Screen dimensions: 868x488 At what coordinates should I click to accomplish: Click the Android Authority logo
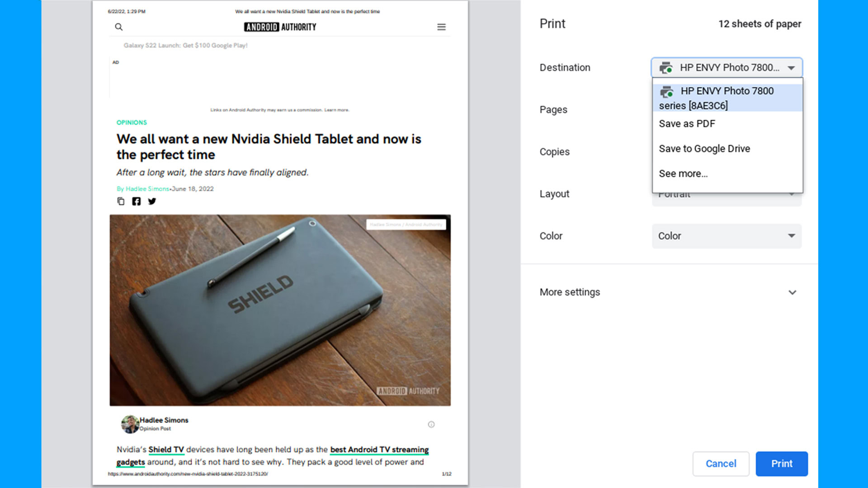click(x=280, y=27)
